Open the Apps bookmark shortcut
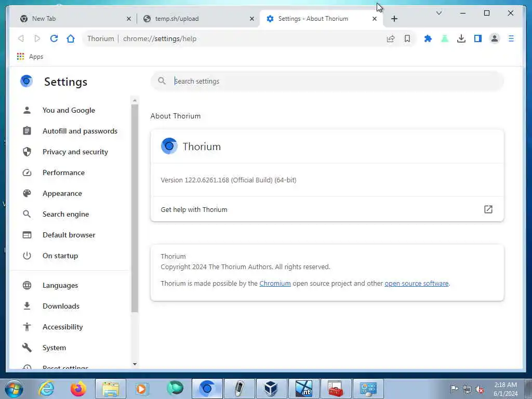 30,57
